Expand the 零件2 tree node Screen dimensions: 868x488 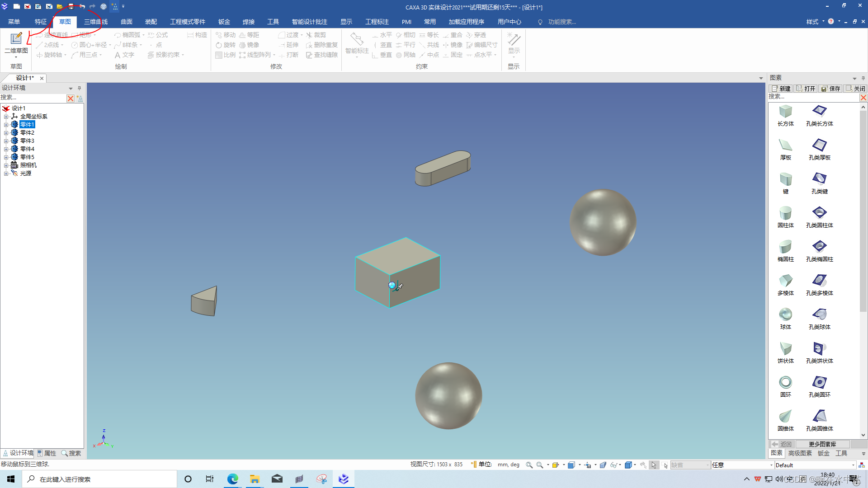coord(6,133)
